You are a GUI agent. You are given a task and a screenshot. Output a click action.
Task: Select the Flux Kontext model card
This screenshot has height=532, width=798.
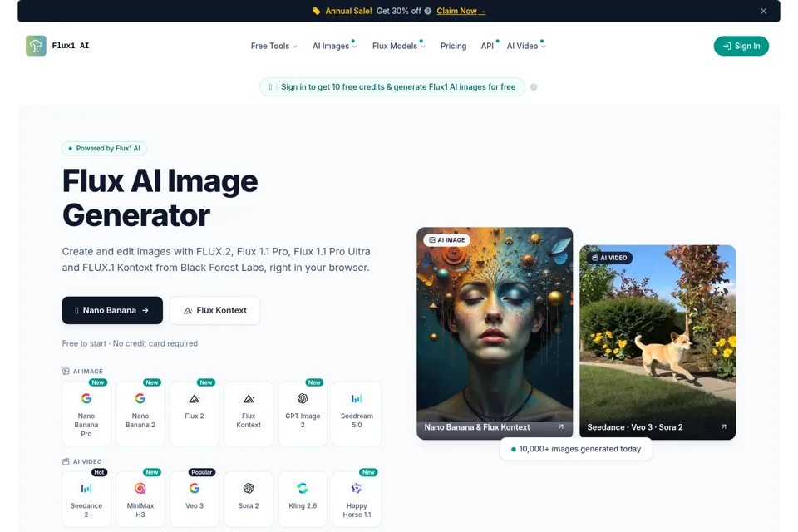click(x=249, y=414)
